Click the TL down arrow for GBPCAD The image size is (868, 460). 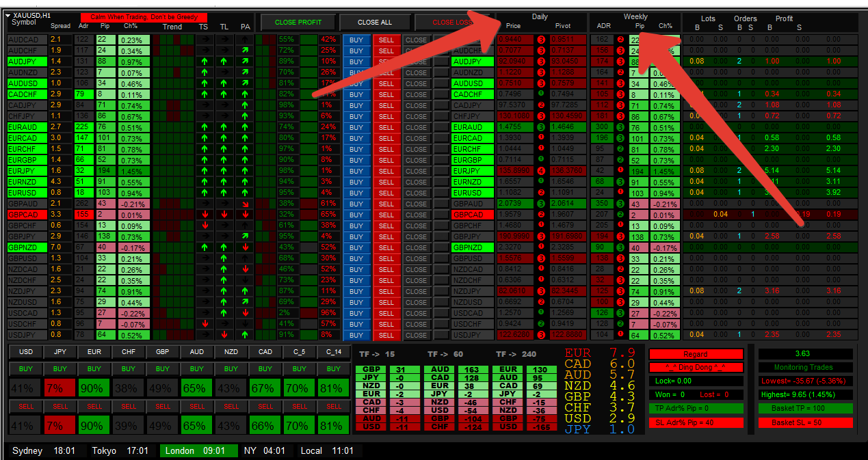tap(224, 215)
